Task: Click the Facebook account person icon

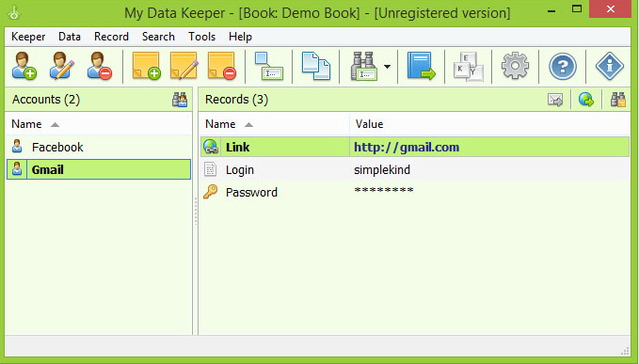Action: [17, 147]
